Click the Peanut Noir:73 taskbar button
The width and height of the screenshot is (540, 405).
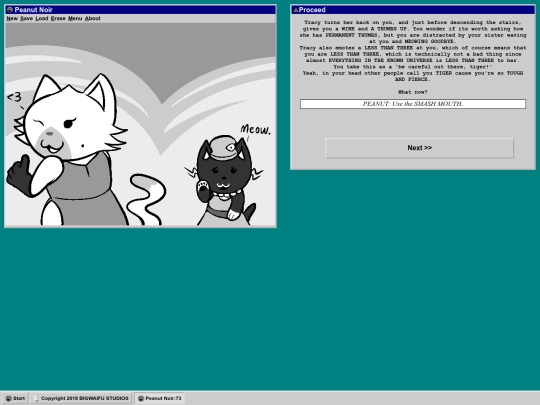(159, 398)
